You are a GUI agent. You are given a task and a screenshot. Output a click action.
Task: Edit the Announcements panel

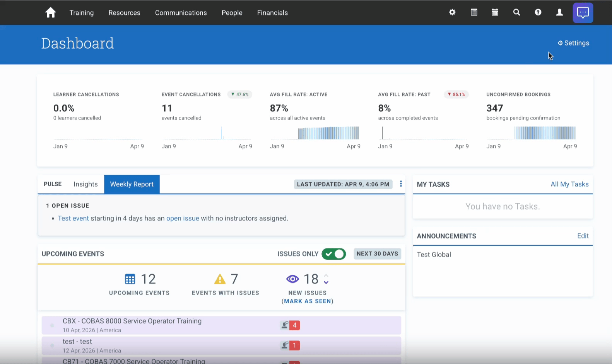583,236
